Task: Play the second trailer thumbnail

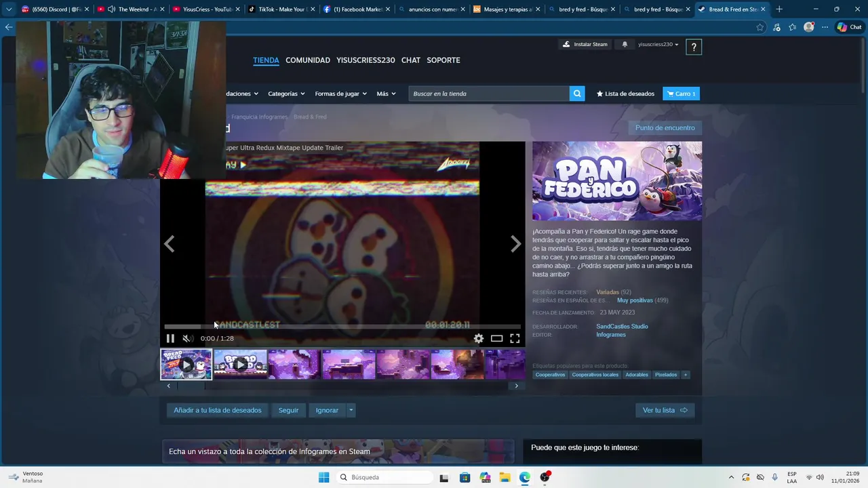Action: coord(241,365)
